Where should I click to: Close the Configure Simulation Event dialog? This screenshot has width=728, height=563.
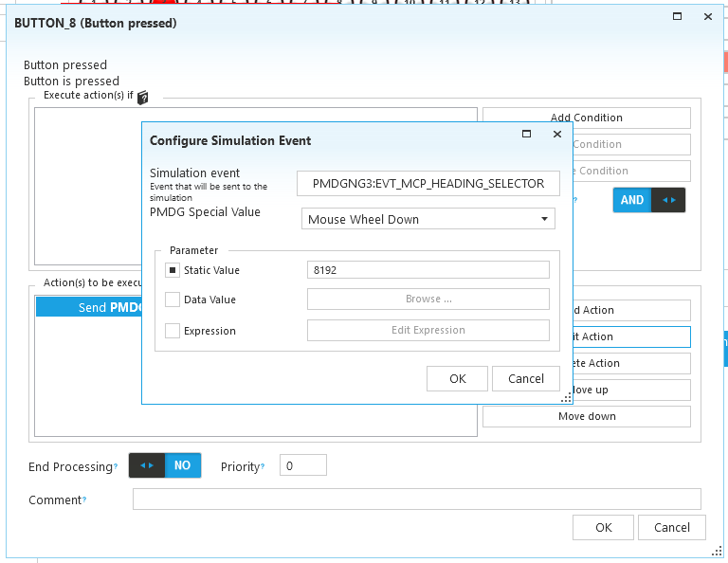[557, 135]
